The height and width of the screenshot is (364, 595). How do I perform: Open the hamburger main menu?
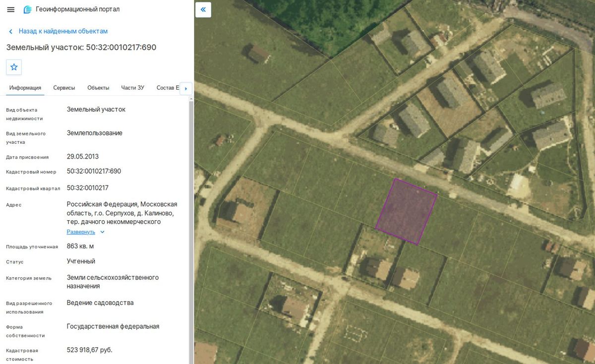click(x=11, y=9)
